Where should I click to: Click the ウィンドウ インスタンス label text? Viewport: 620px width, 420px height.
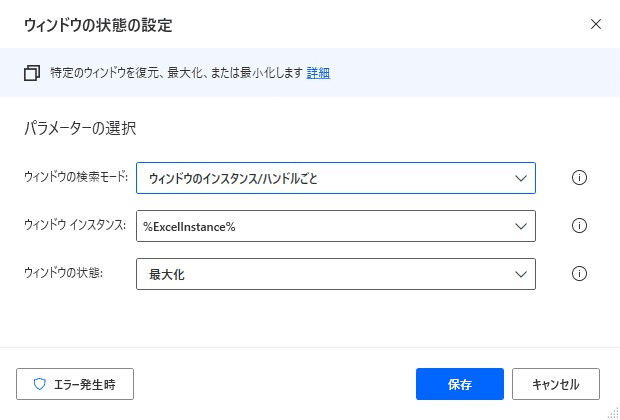(75, 225)
